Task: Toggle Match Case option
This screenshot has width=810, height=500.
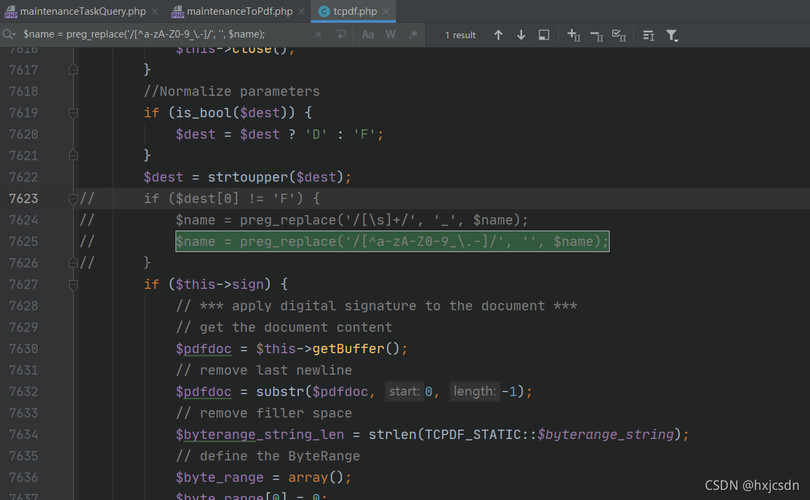Action: [368, 35]
